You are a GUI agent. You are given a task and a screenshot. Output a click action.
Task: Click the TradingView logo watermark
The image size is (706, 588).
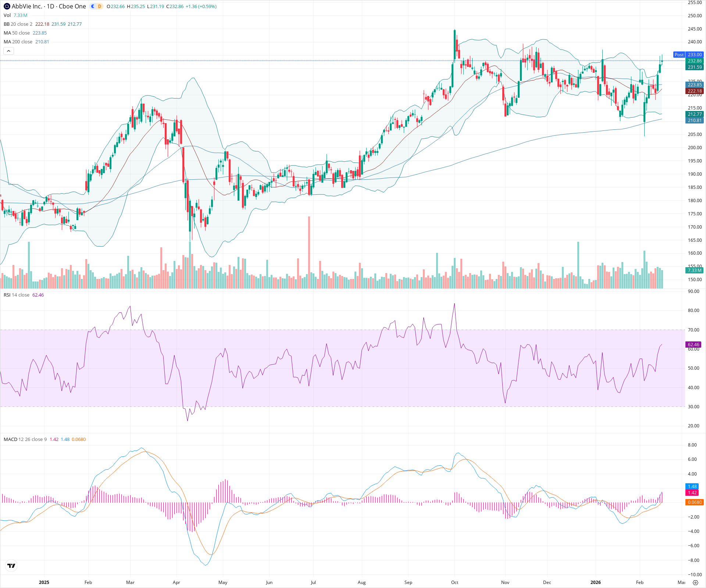click(11, 566)
